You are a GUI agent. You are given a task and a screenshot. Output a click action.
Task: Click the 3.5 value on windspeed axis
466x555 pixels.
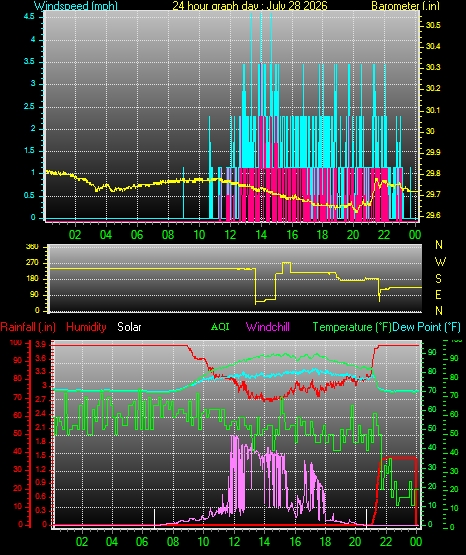[x=29, y=61]
